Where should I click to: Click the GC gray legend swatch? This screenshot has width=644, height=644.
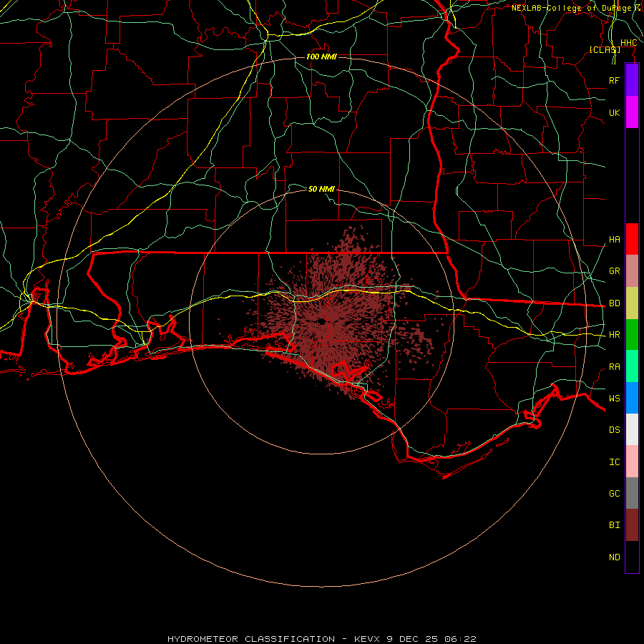tap(632, 493)
